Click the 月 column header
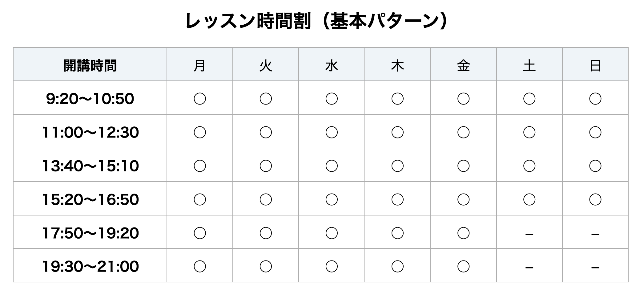Screen dimensions: 644x291 pyautogui.click(x=200, y=66)
